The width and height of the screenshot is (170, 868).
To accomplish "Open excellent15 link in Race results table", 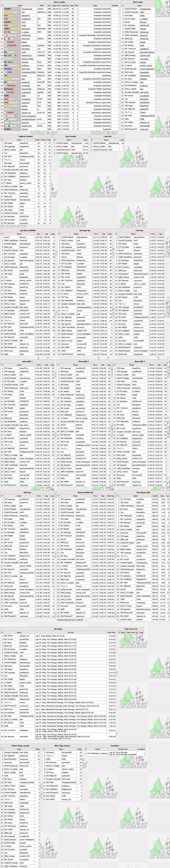I will click(26, 19).
